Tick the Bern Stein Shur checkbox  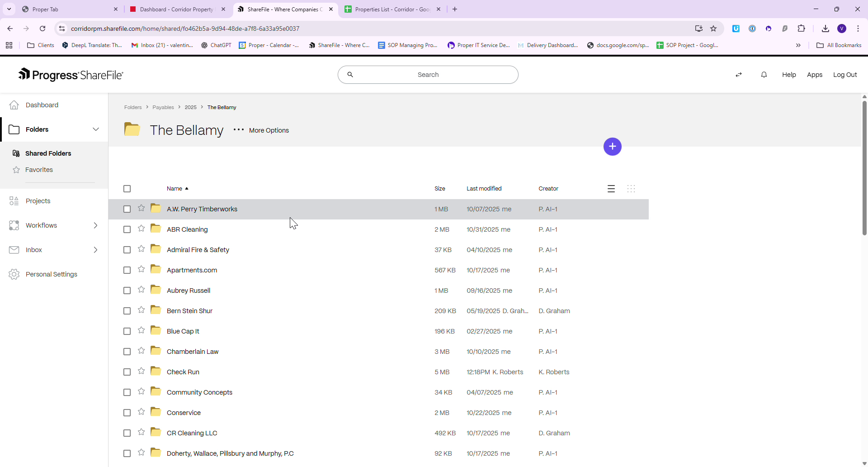[x=127, y=311]
